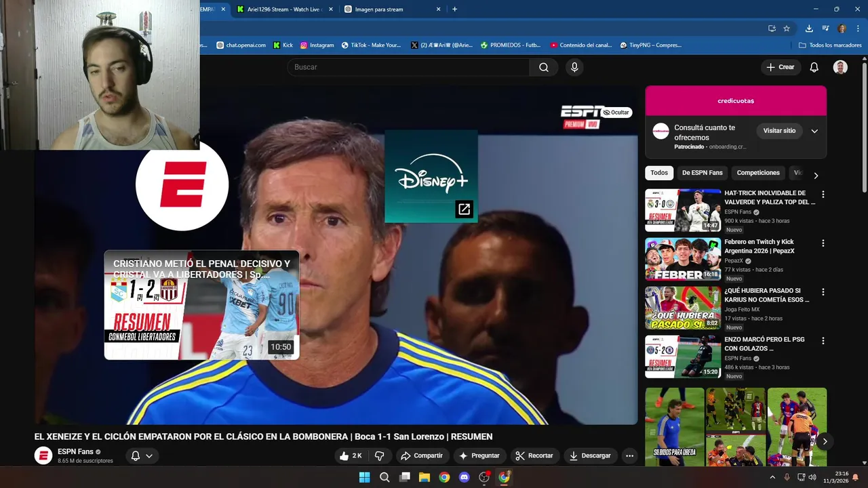
Task: Show next Shorts with the right arrow
Action: click(x=825, y=441)
